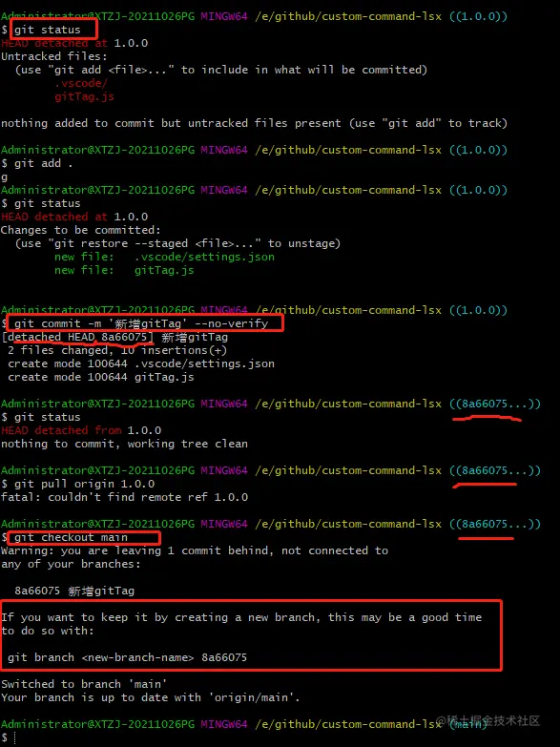Click the first 'git status' command at top
The image size is (560, 747).
(47, 30)
